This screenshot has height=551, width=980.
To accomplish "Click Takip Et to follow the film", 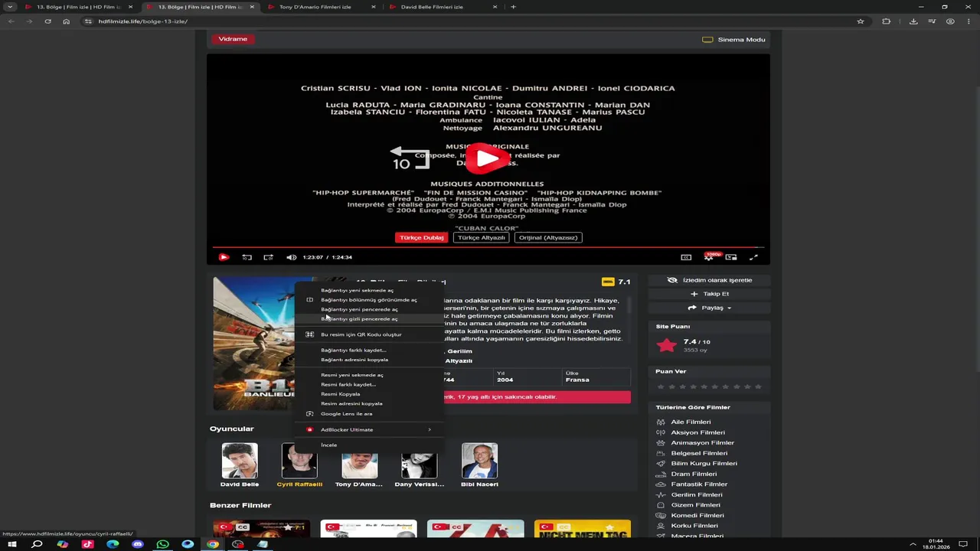I will point(709,294).
